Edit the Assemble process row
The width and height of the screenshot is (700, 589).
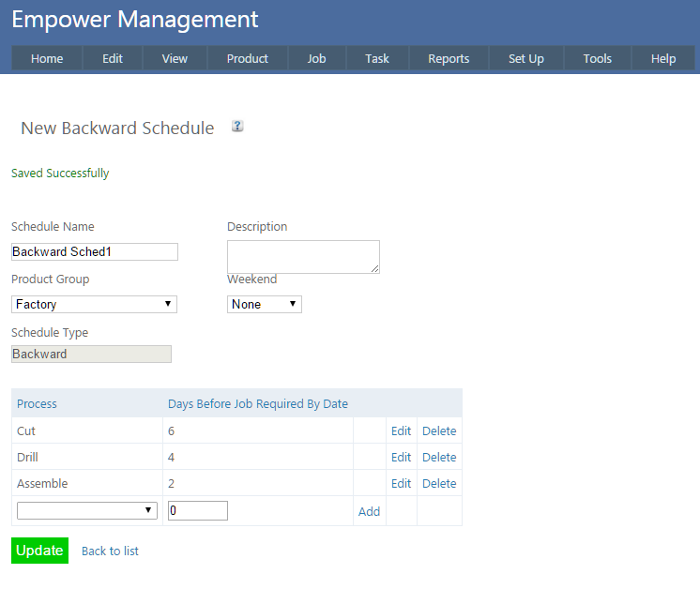tap(401, 484)
